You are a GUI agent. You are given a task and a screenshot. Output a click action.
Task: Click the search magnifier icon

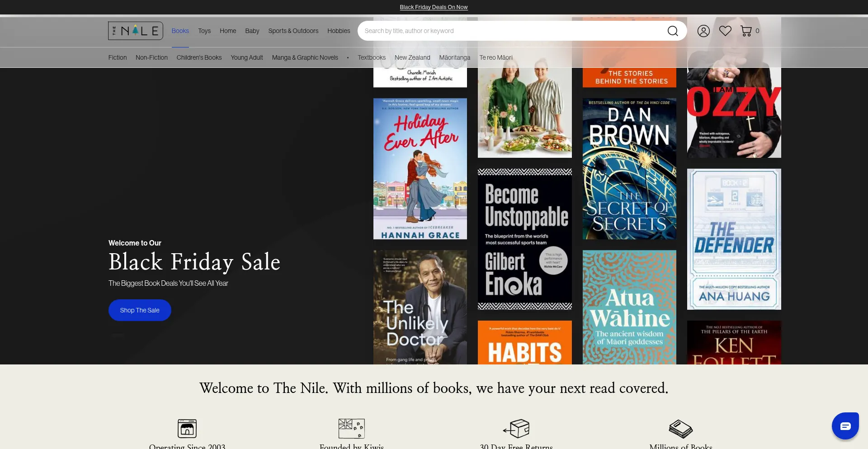pyautogui.click(x=673, y=31)
